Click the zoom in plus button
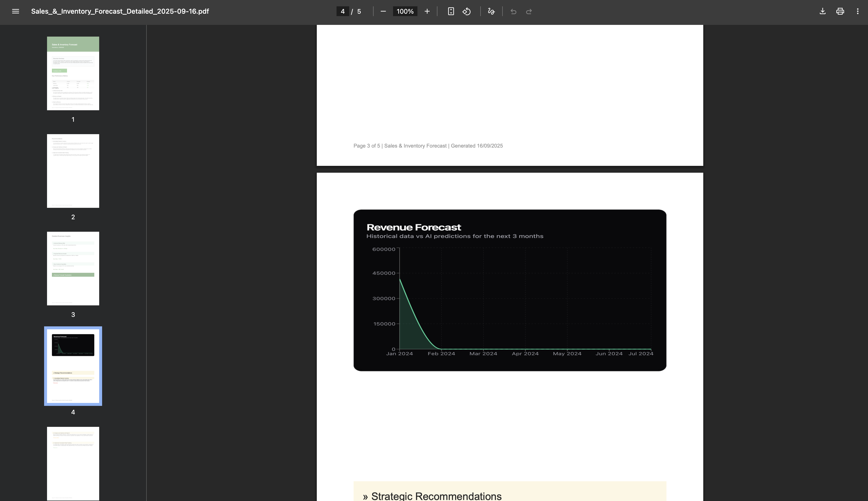Image resolution: width=868 pixels, height=501 pixels. coord(427,11)
